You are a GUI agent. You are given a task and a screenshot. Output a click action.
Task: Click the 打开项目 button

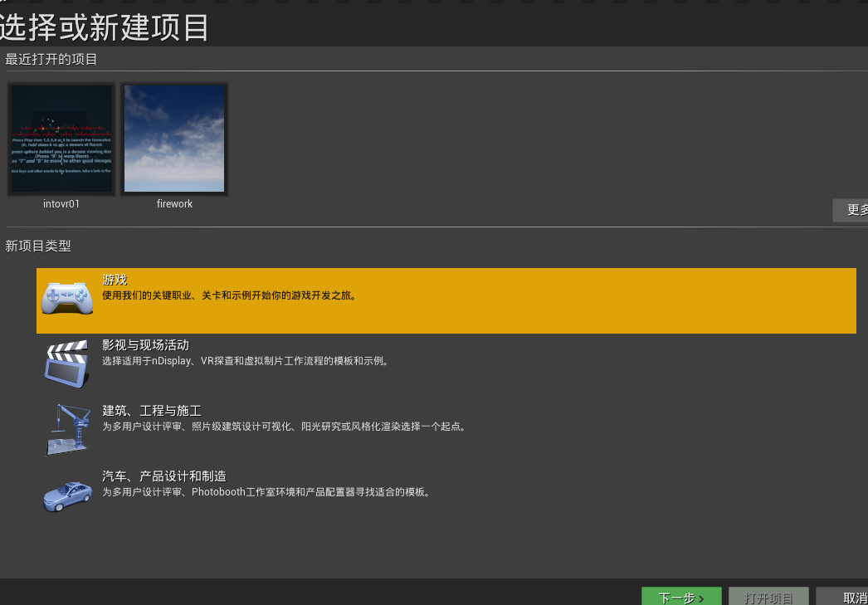768,598
